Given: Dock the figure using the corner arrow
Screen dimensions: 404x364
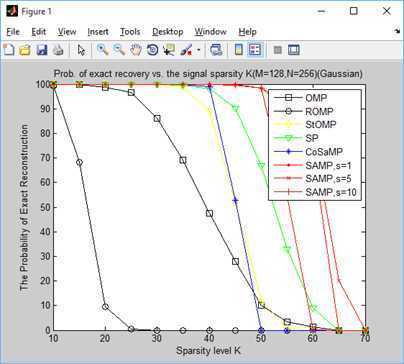Looking at the screenshot, I should (x=397, y=31).
